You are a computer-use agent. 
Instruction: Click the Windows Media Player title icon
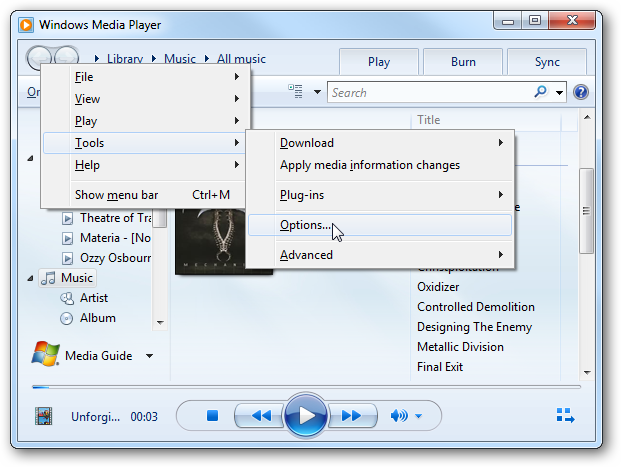click(26, 25)
